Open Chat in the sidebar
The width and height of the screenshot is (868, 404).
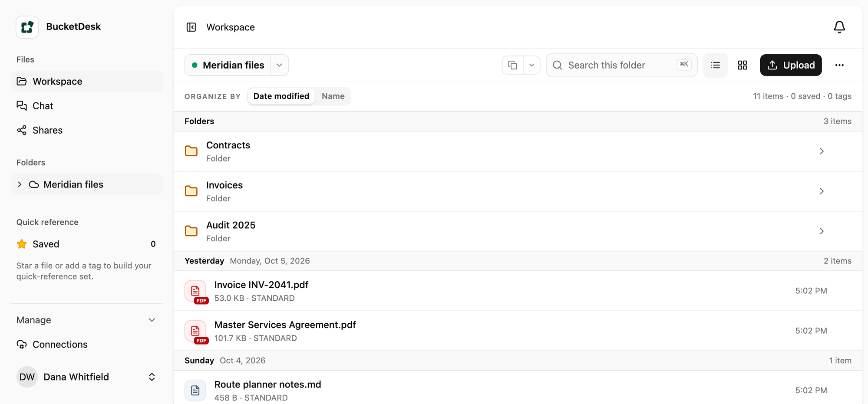tap(87, 106)
